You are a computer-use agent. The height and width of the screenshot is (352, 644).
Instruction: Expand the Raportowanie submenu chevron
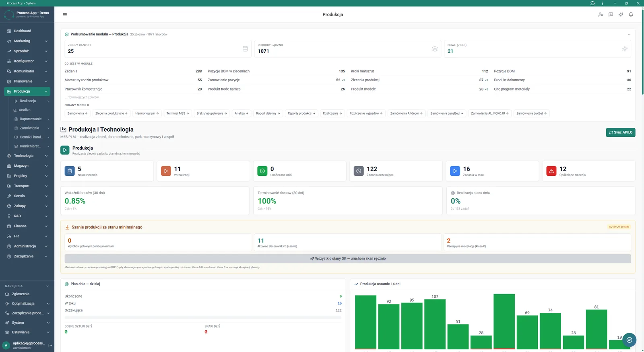coord(48,119)
